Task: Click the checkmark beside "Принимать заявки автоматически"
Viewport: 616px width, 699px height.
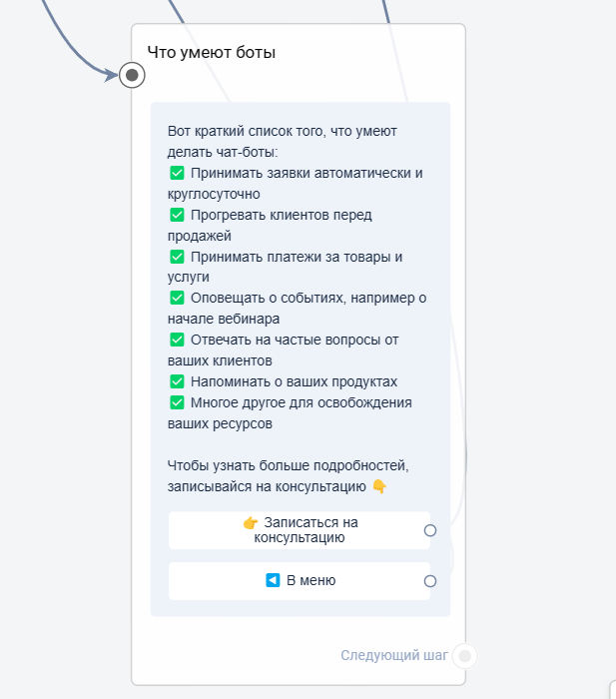Action: click(x=177, y=173)
